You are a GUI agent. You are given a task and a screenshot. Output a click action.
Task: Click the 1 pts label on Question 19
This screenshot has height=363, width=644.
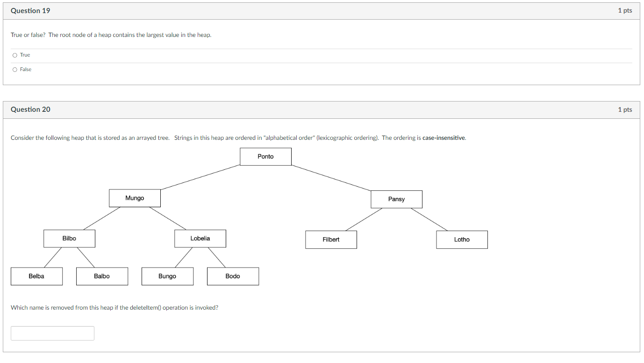(x=625, y=10)
